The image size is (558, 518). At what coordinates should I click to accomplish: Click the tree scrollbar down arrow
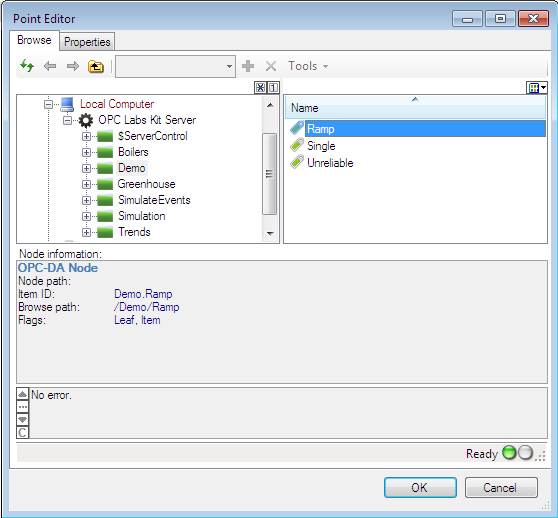point(270,234)
